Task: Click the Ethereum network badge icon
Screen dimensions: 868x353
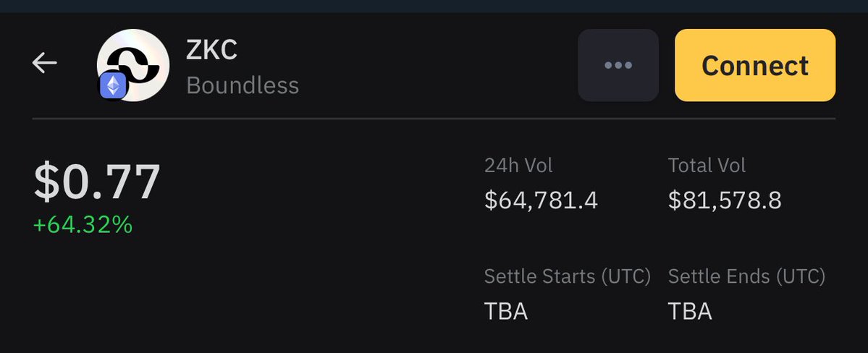Action: tap(114, 86)
